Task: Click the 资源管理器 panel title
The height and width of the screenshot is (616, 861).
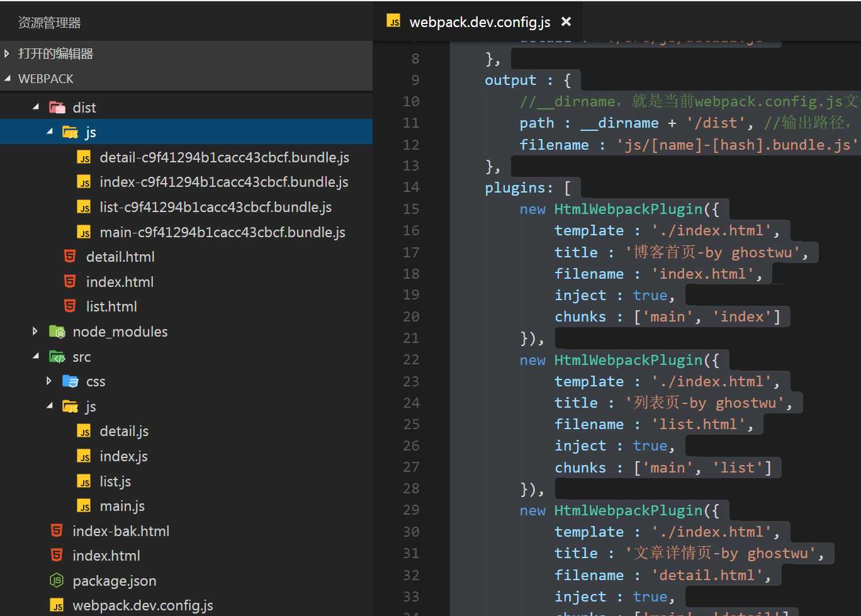Action: click(x=50, y=23)
